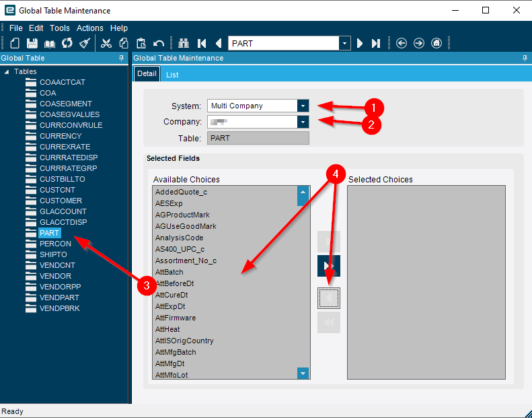
Task: Select AnalysisCode in Available Choices
Action: click(179, 238)
